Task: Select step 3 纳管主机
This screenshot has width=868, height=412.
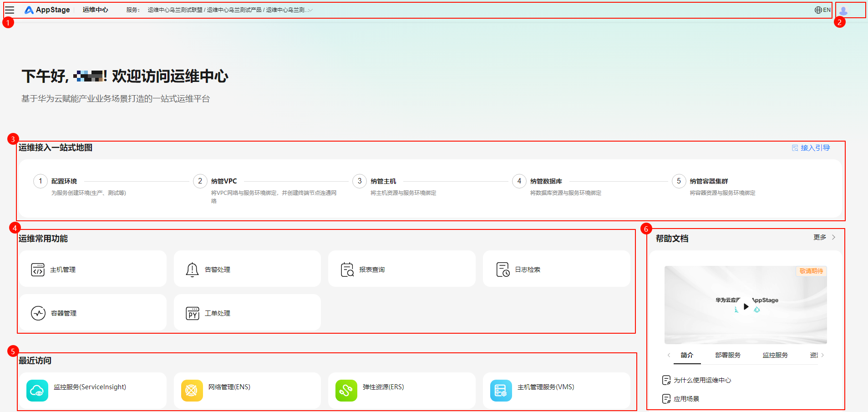Action: [383, 181]
